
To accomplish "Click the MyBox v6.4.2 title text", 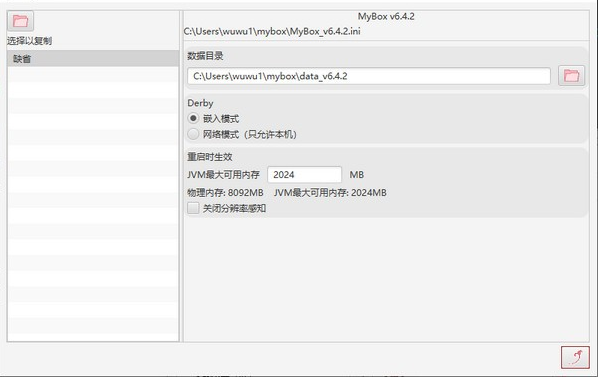I will pyautogui.click(x=386, y=16).
